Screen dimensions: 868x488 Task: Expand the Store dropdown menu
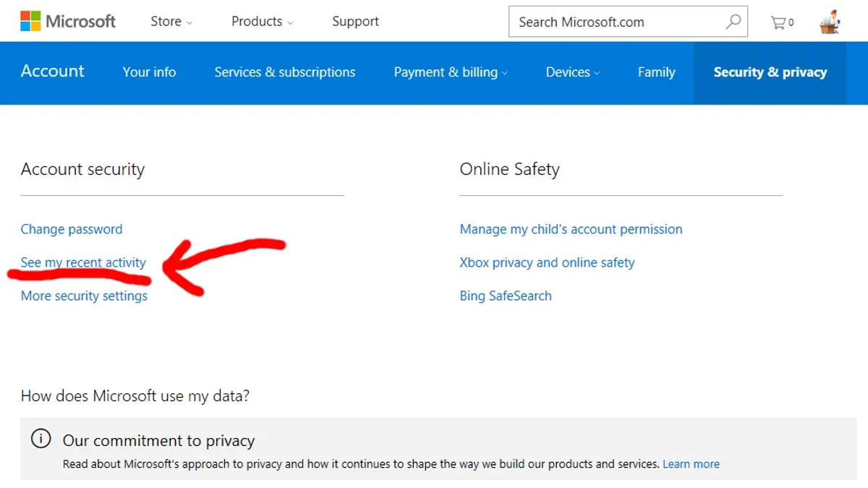[171, 22]
